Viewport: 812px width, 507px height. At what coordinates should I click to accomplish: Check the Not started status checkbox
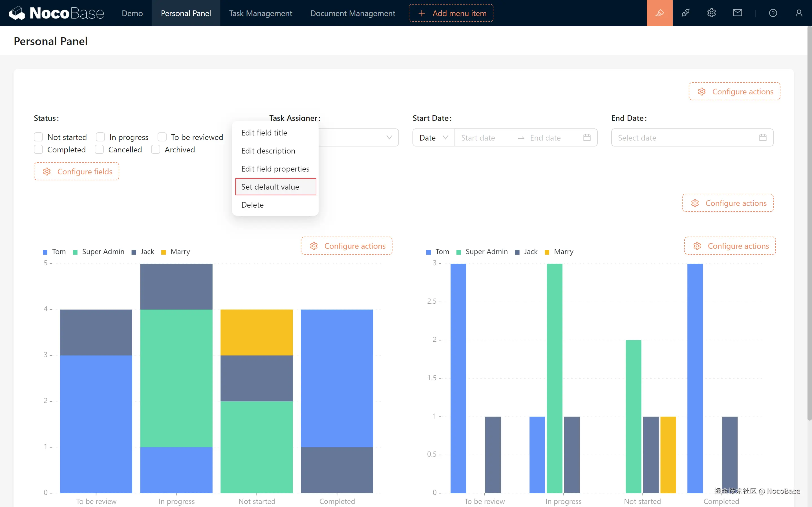click(39, 137)
